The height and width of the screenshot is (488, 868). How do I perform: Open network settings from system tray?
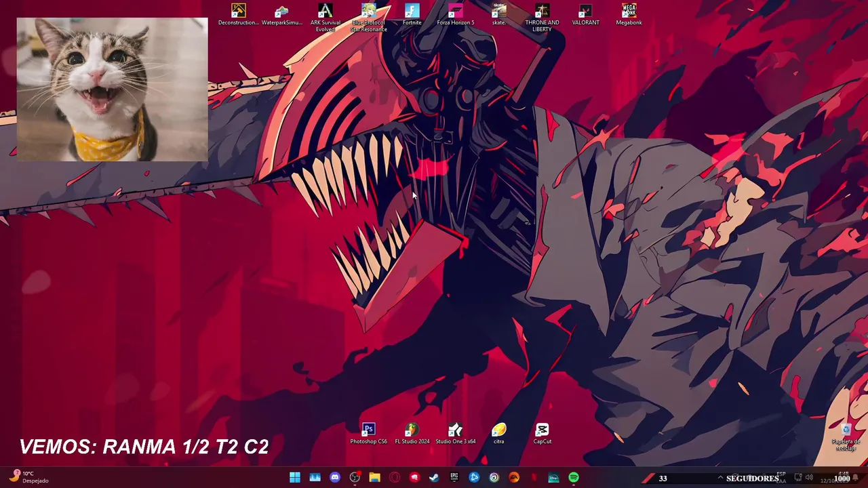coord(798,477)
